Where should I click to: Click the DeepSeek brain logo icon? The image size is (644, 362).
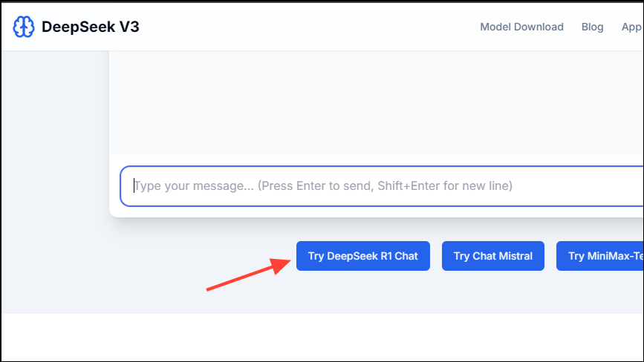pos(24,27)
